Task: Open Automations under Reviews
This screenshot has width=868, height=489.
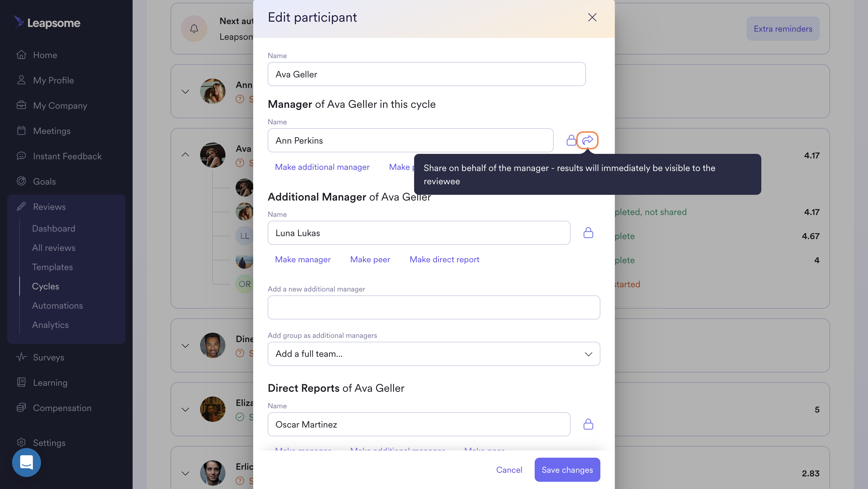Action: (57, 305)
